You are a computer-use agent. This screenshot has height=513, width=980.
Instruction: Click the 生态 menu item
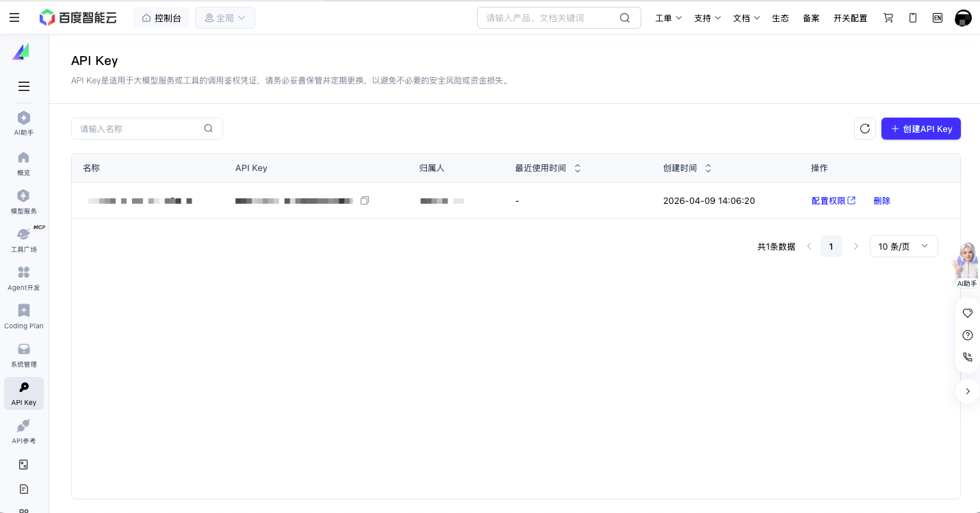[780, 18]
